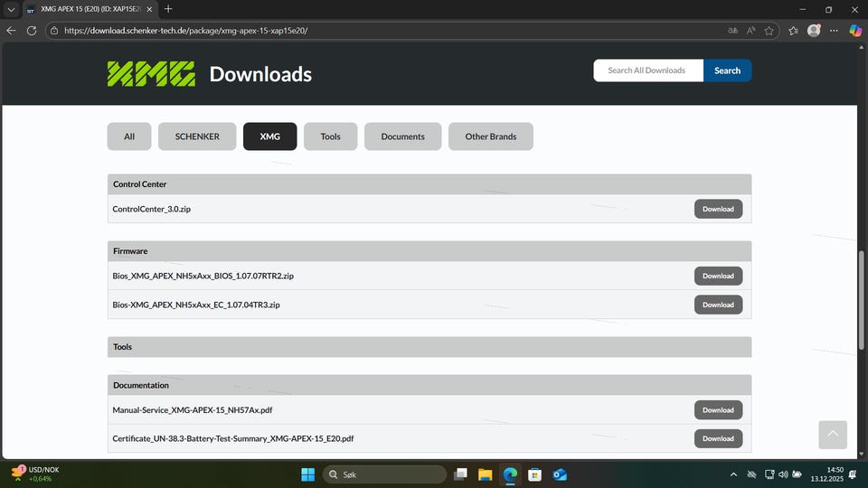Open the translate page icon
This screenshot has width=868, height=488.
pos(732,31)
